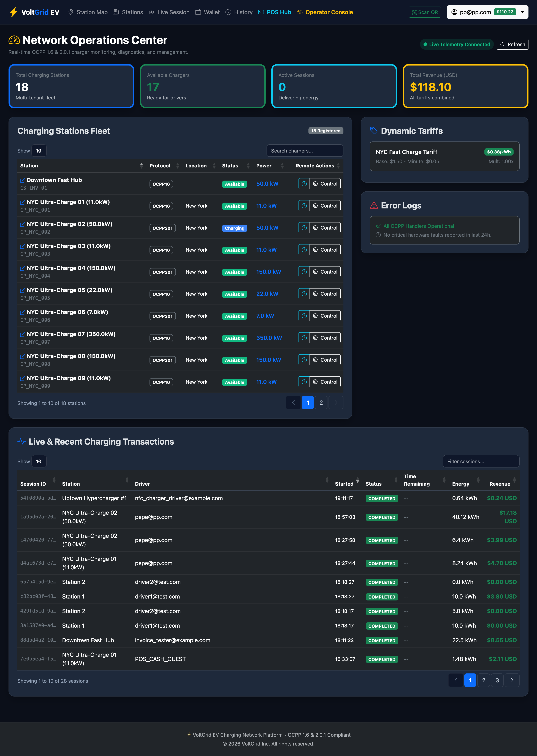
Task: Change fleet table Show entries selector
Action: [39, 151]
